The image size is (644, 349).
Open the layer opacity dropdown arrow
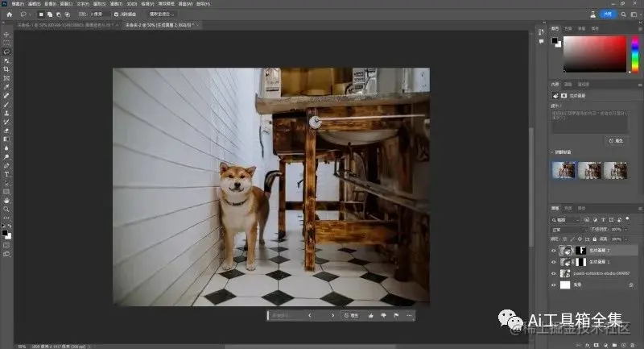626,230
